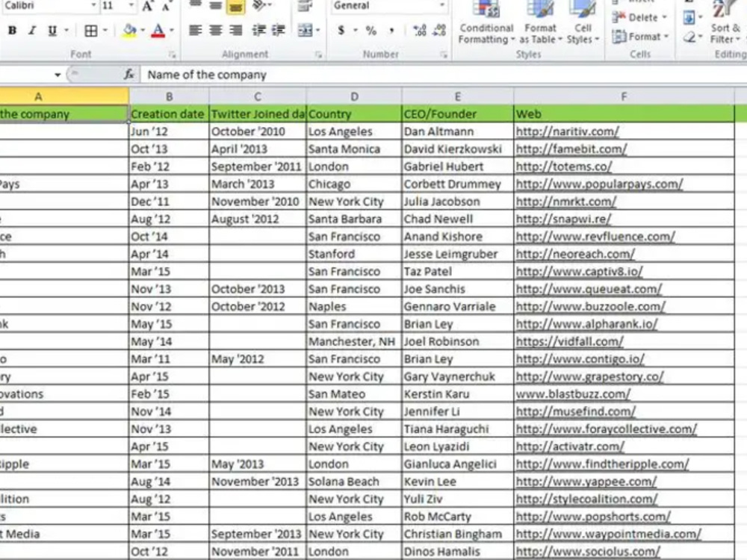Decrease the cell indent
The width and height of the screenshot is (747, 560).
(x=258, y=31)
